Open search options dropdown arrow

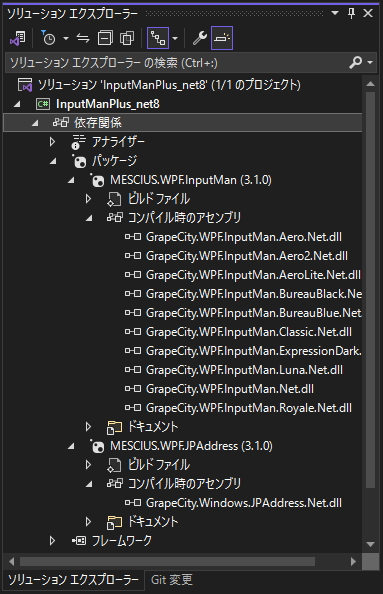pos(370,63)
